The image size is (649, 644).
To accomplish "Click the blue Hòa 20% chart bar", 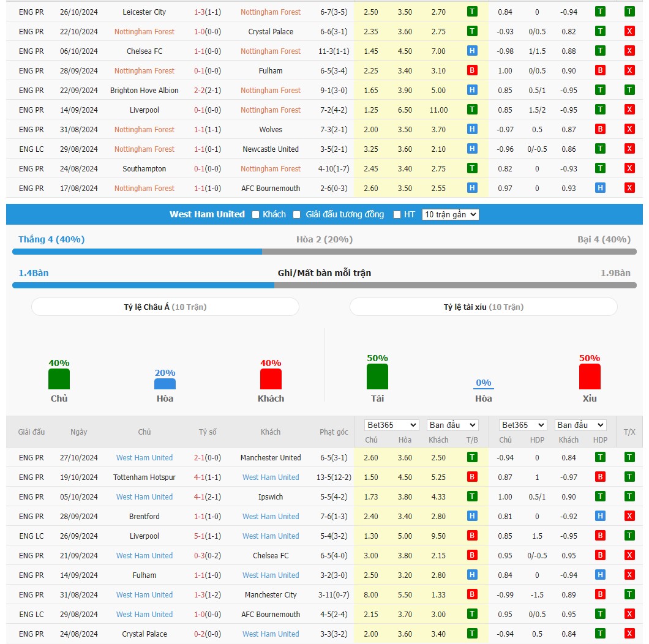I will coord(165,384).
